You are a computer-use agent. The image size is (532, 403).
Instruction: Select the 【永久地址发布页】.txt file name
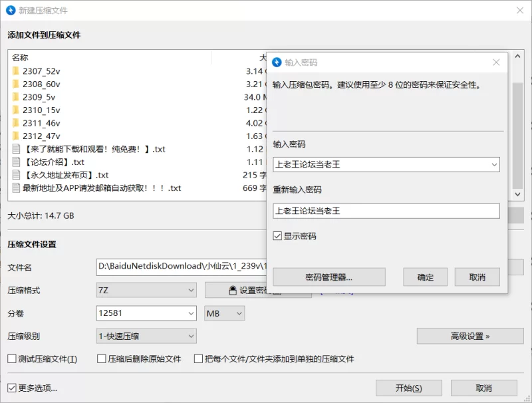coord(65,175)
